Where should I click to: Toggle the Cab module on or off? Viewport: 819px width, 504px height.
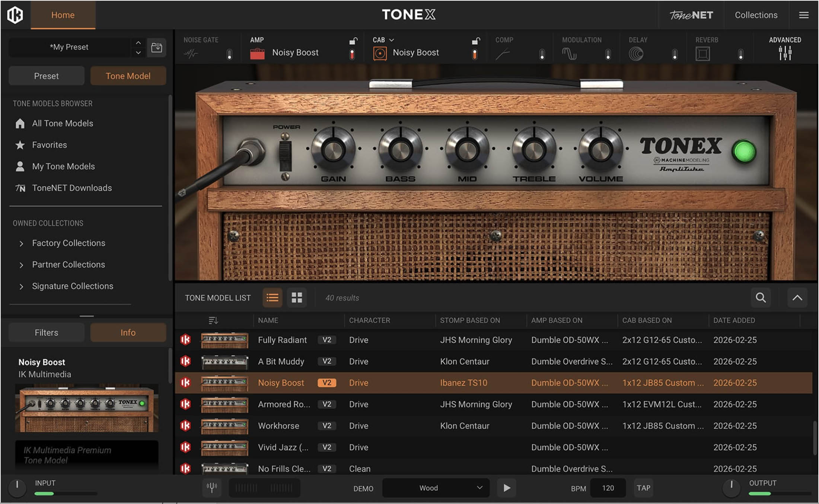[x=475, y=54]
